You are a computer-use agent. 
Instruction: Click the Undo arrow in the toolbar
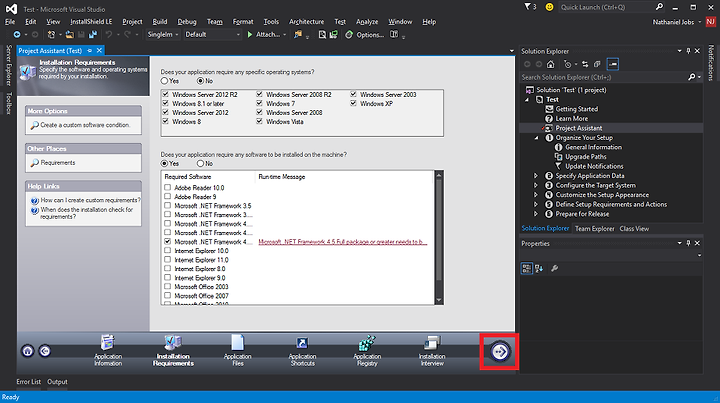click(x=108, y=34)
